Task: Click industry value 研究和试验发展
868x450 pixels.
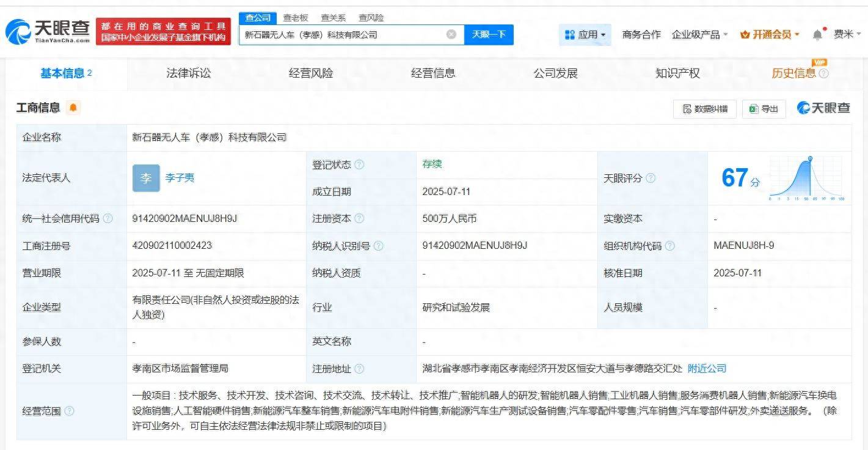Action: tap(456, 308)
